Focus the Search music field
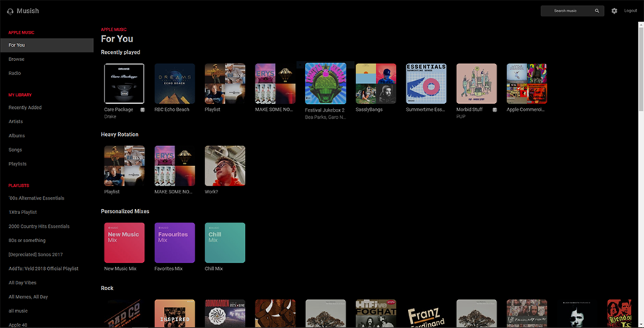Viewport: 644px width, 328px height. point(572,11)
